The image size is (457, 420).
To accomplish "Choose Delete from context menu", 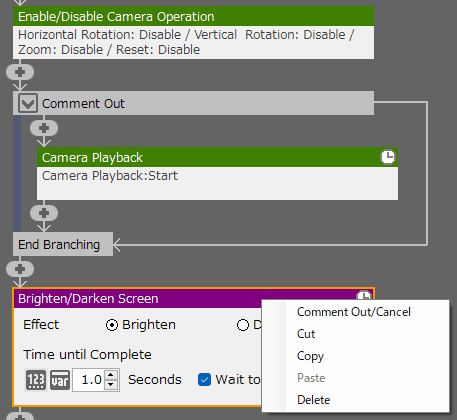I will pyautogui.click(x=313, y=400).
